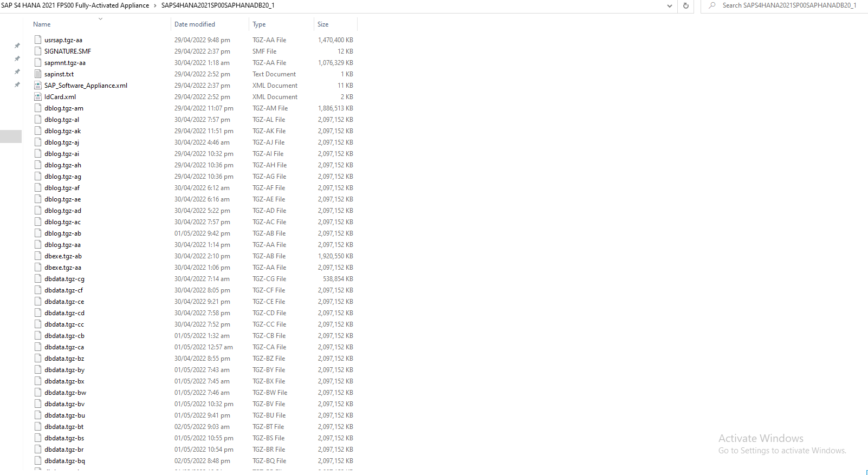Click the Text Document type cell

274,74
